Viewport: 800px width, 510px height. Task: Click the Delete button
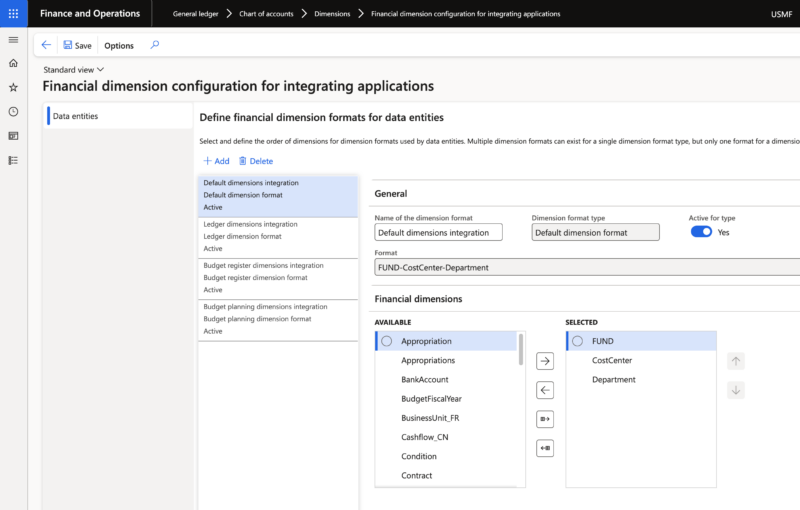click(x=255, y=161)
